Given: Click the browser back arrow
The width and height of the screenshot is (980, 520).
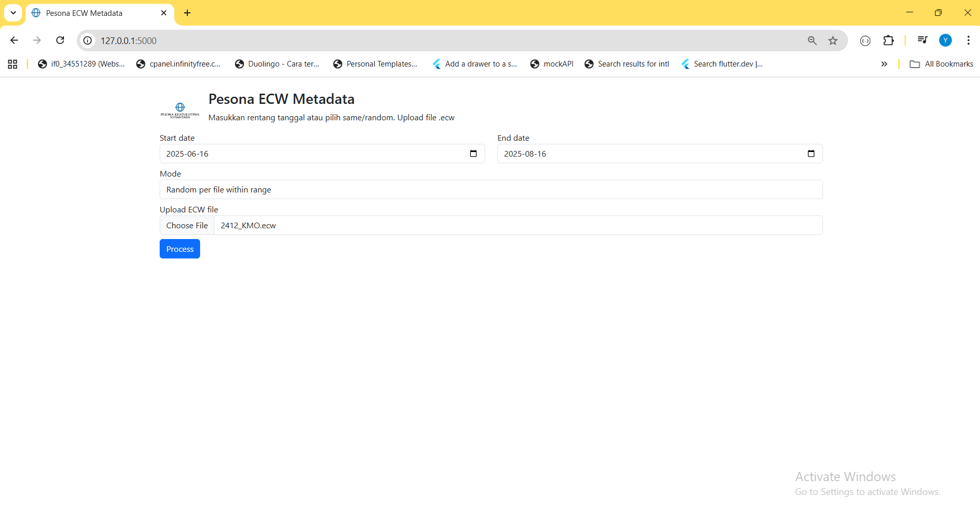Looking at the screenshot, I should 14,40.
